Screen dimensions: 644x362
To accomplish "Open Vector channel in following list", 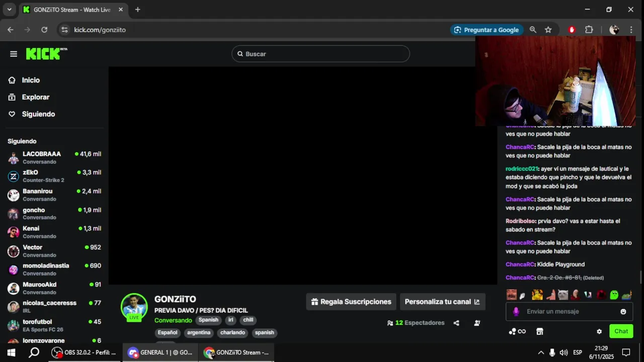I will coord(54,250).
